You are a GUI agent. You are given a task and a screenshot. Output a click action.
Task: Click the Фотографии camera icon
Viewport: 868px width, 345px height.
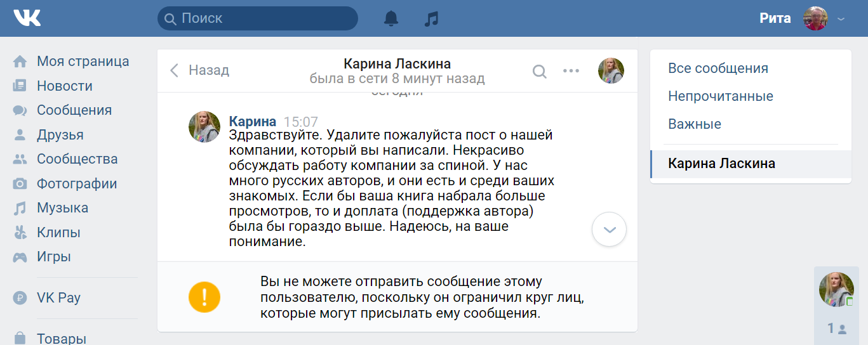click(x=20, y=184)
